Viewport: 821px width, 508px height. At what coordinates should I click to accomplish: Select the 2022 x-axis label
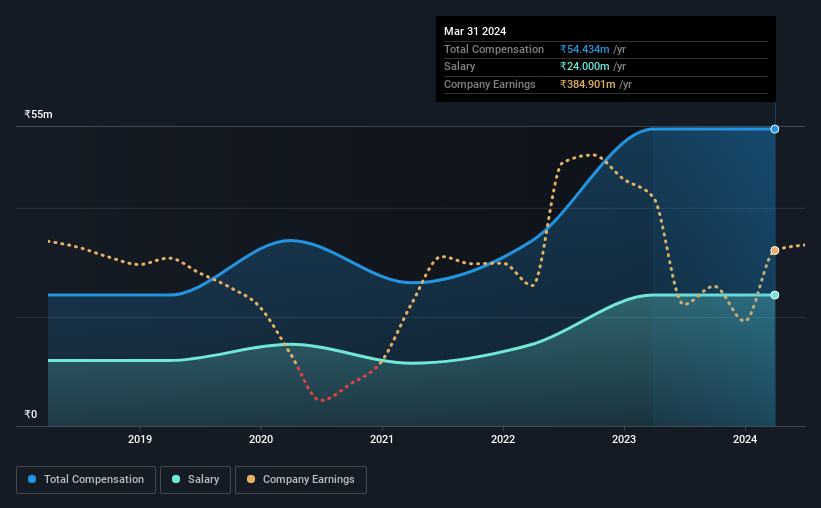coord(503,439)
